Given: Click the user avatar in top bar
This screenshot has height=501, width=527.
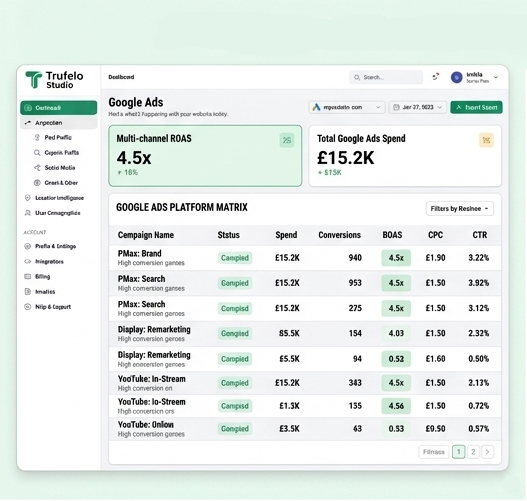Looking at the screenshot, I should coord(456,77).
